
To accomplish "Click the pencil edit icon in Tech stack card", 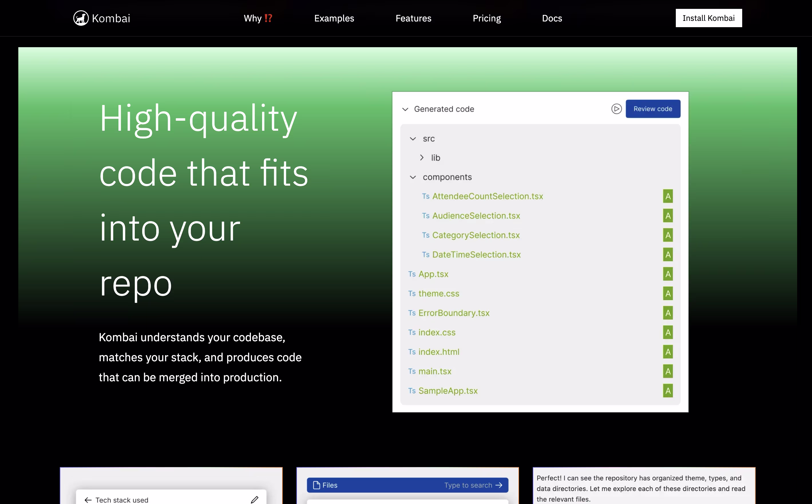I will pos(255,500).
